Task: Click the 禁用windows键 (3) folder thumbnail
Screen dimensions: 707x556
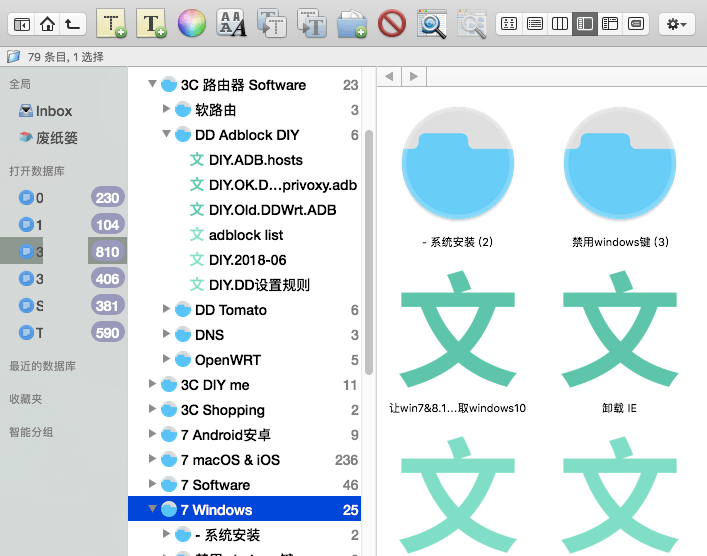Action: (x=620, y=164)
